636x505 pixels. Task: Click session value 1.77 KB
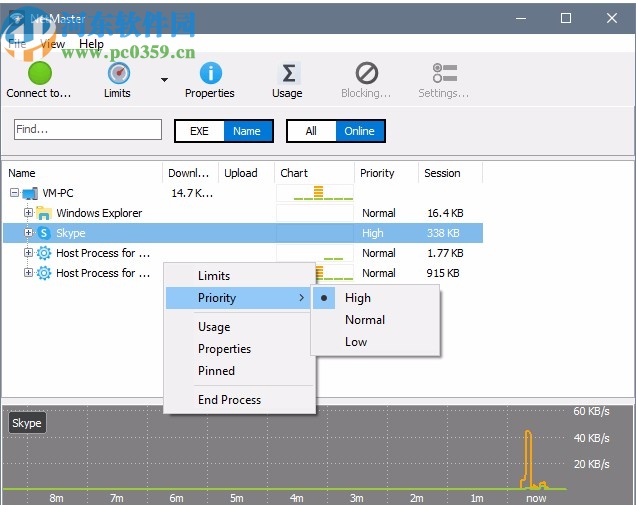[445, 253]
